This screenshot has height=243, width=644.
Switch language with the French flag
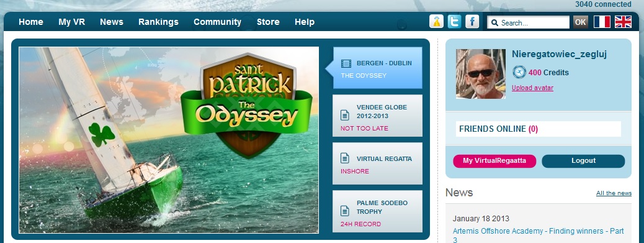point(602,22)
